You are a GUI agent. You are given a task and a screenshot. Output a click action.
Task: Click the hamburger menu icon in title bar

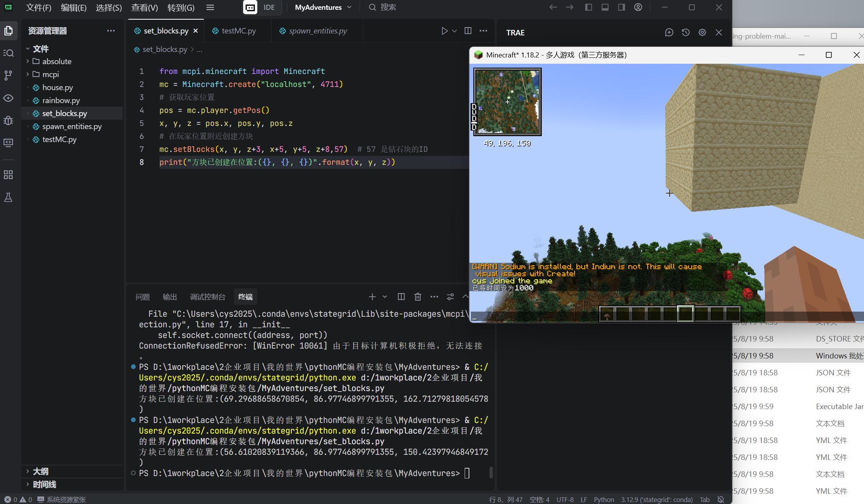pos(210,7)
